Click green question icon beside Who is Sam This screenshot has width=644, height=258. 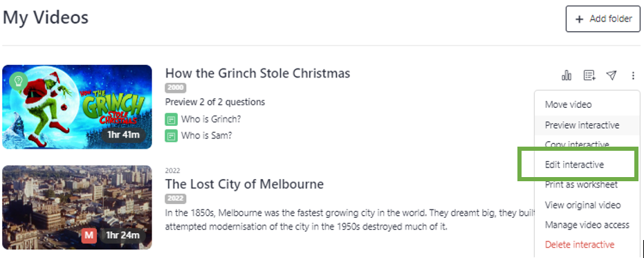point(171,136)
